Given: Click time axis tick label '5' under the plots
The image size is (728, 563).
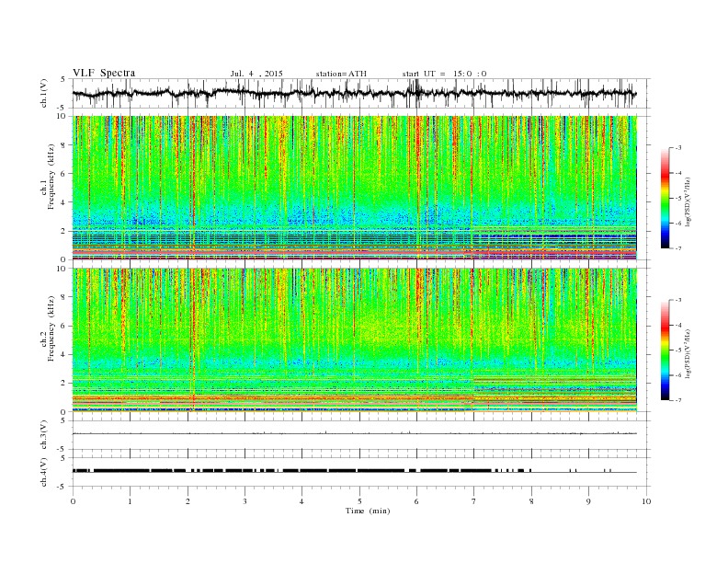Looking at the screenshot, I should click(359, 501).
